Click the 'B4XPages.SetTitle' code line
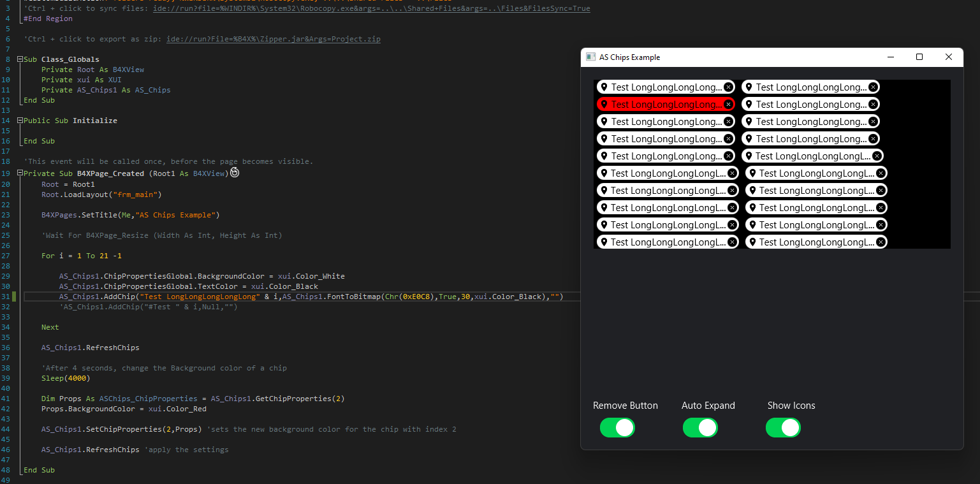The width and height of the screenshot is (980, 484). point(131,215)
